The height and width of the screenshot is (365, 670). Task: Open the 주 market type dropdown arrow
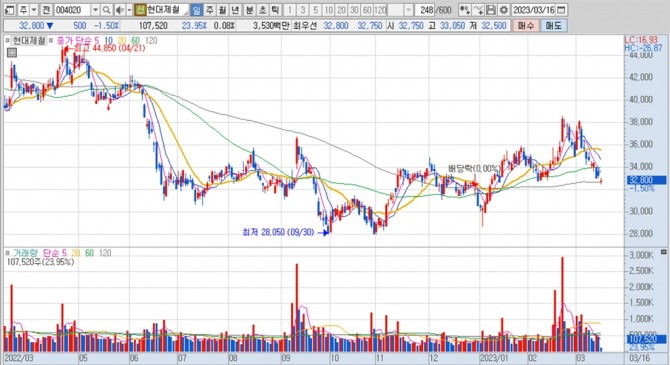coord(34,10)
